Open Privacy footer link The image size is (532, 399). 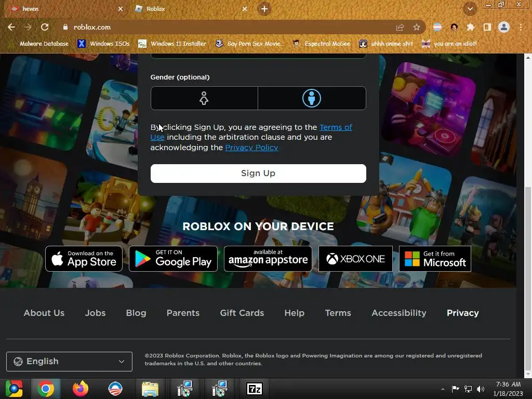(463, 313)
